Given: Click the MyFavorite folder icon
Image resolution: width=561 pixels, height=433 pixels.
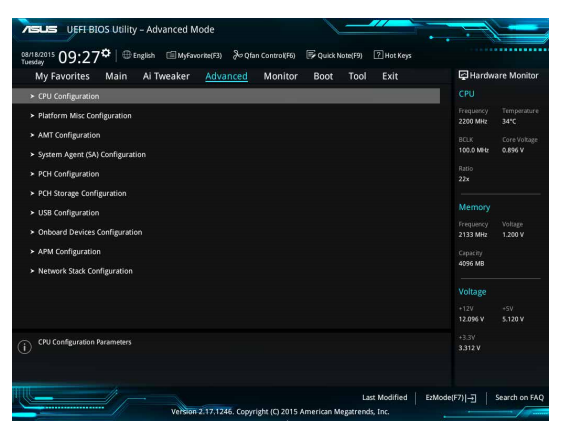Looking at the screenshot, I should coord(171,55).
